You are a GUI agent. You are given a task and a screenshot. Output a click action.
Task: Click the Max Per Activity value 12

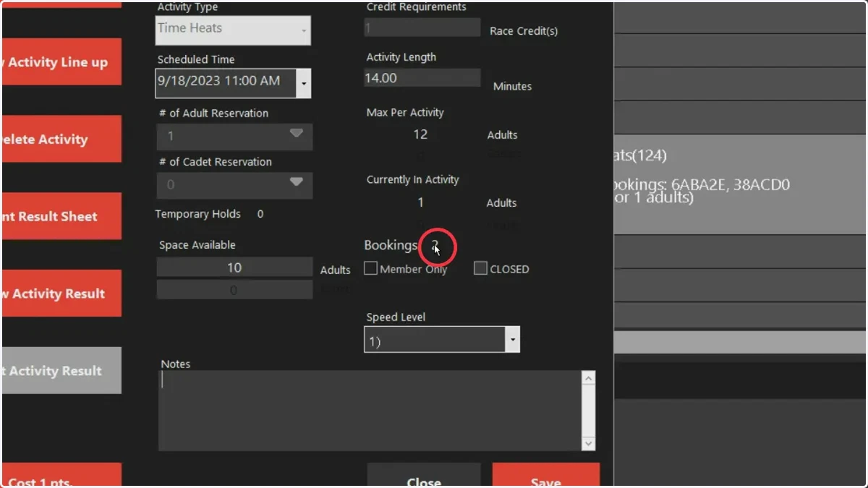[x=420, y=134]
